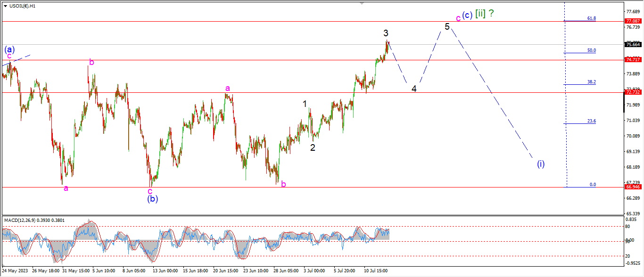The height and width of the screenshot is (277, 644).
Task: Click the 71.989 price scale value
Action: 632,105
